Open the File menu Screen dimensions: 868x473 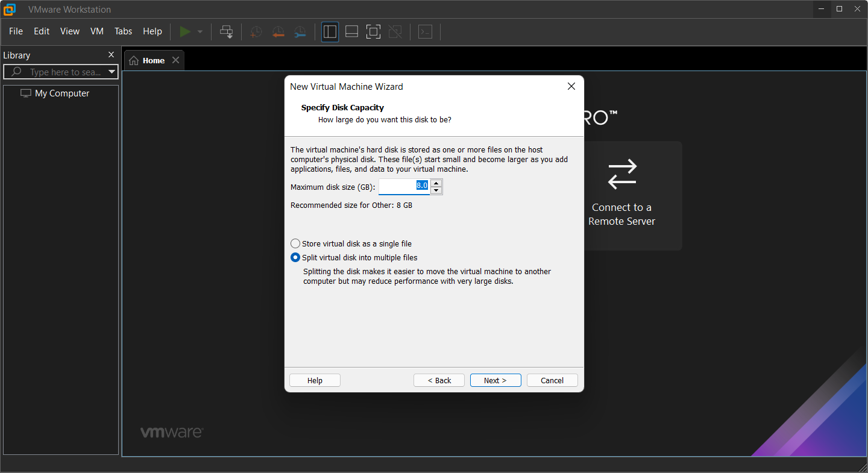click(16, 31)
